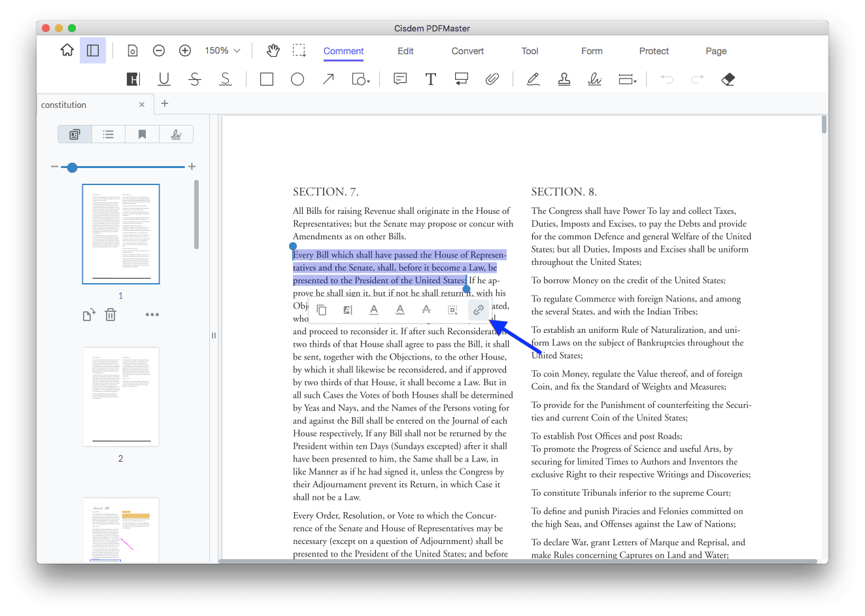Click the thumbnail panel scrollbar
The image size is (865, 616).
tap(196, 214)
